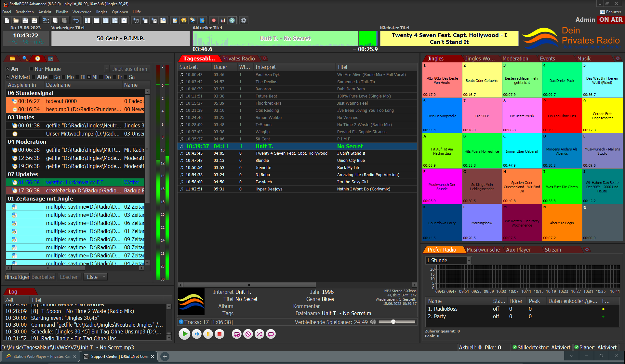The image size is (625, 364).
Task: Open the music library folder icon
Action: point(184,20)
